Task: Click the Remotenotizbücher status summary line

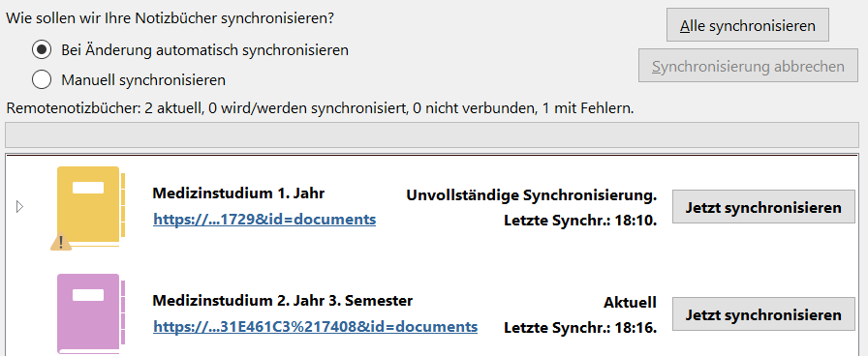Action: tap(320, 108)
